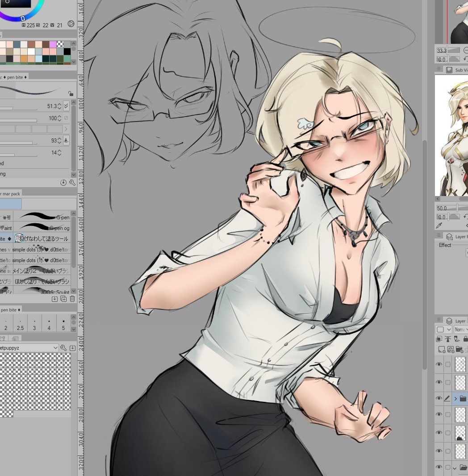Open the mar pack sub tool tab
This screenshot has height=476, width=468.
click(11, 193)
